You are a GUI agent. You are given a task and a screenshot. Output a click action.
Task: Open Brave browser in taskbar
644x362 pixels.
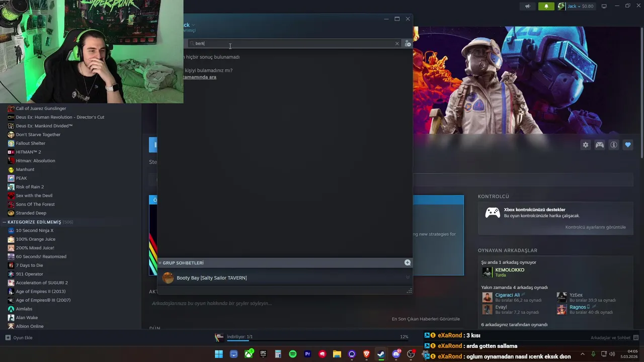click(366, 354)
